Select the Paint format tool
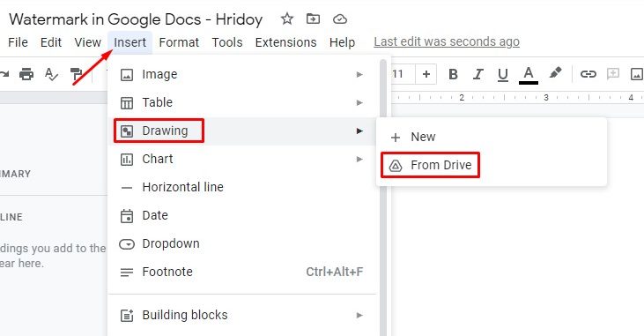The image size is (644, 336). click(x=76, y=74)
